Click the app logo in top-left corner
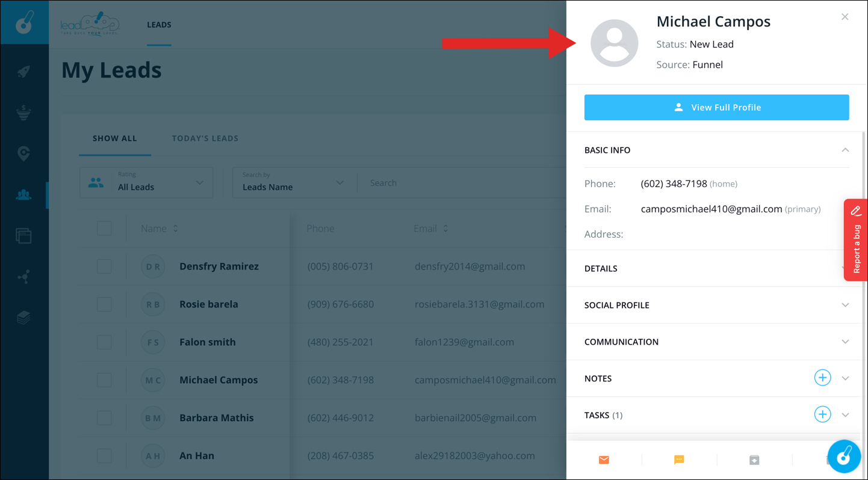The width and height of the screenshot is (868, 480). (x=24, y=22)
